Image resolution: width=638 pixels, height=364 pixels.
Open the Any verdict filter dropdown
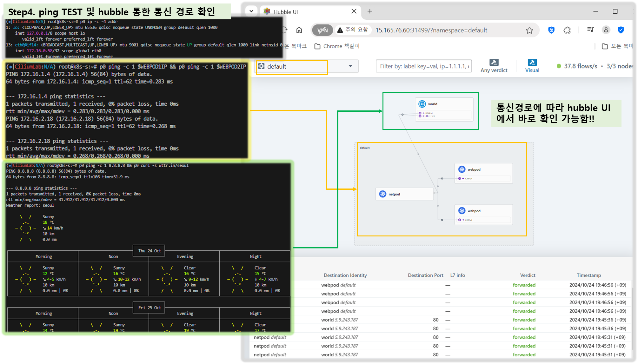pos(494,66)
